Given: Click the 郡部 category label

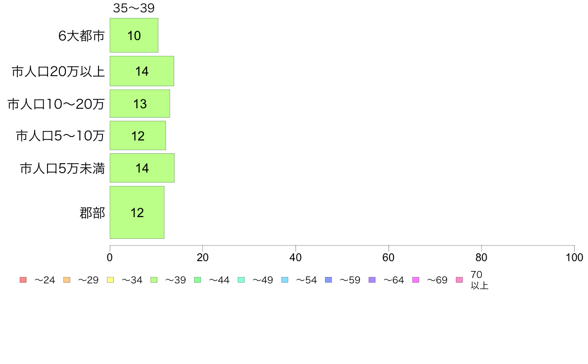Looking at the screenshot, I should 92,213.
